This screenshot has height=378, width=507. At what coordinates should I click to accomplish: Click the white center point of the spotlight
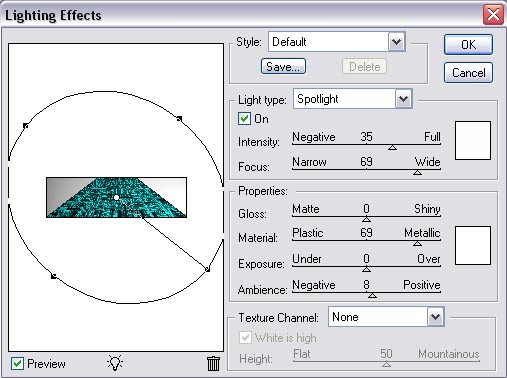click(116, 198)
